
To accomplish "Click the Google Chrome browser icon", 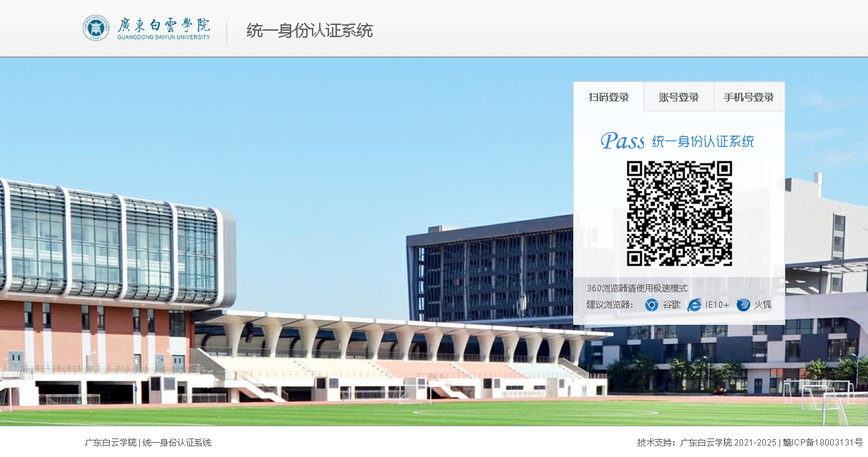I will pos(651,305).
